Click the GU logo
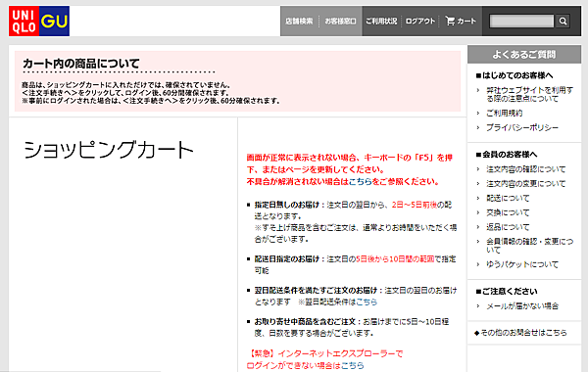This screenshot has width=588, height=372. point(54,21)
